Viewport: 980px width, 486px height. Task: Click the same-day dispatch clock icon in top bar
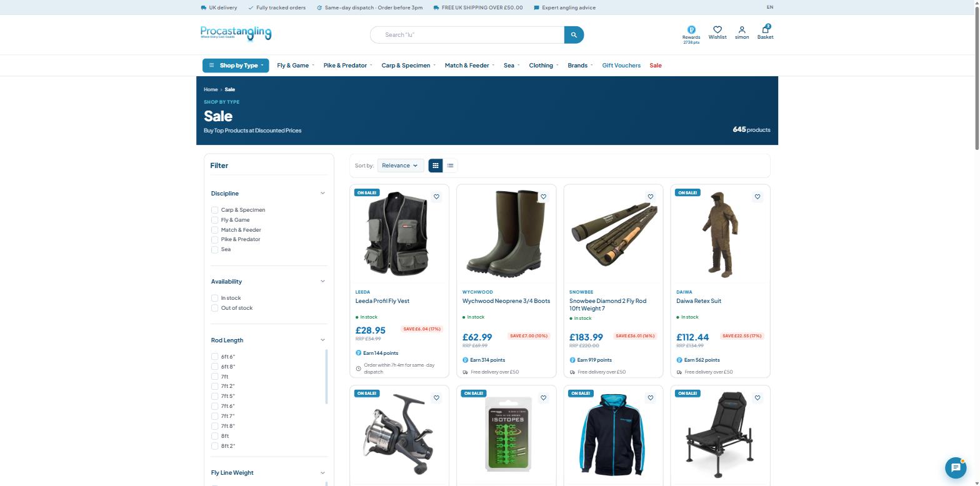319,7
